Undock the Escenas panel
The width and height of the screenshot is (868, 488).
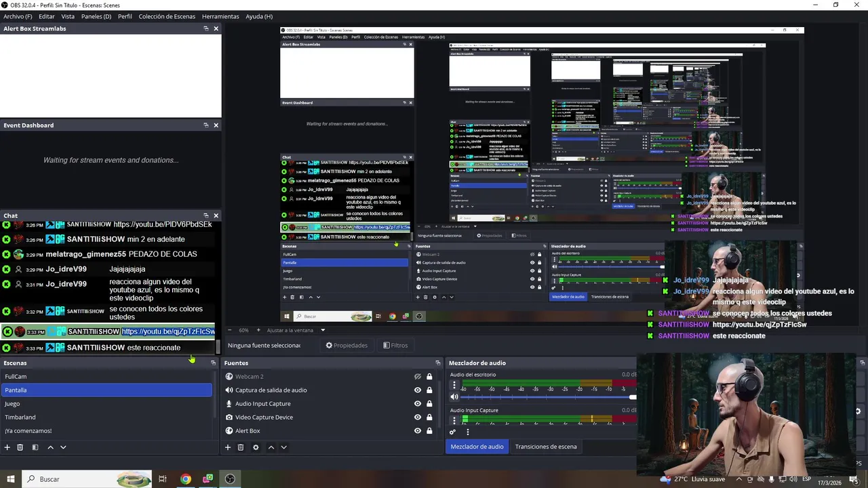pos(213,363)
